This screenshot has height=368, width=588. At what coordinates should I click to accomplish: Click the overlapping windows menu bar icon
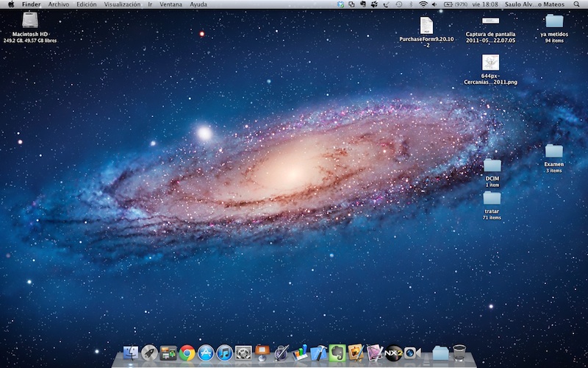click(351, 4)
